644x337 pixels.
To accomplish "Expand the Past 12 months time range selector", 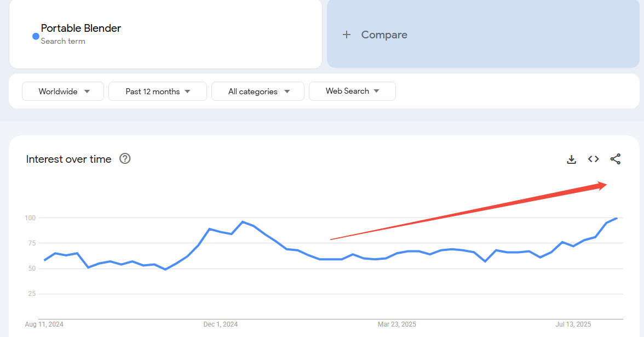I will tap(157, 91).
